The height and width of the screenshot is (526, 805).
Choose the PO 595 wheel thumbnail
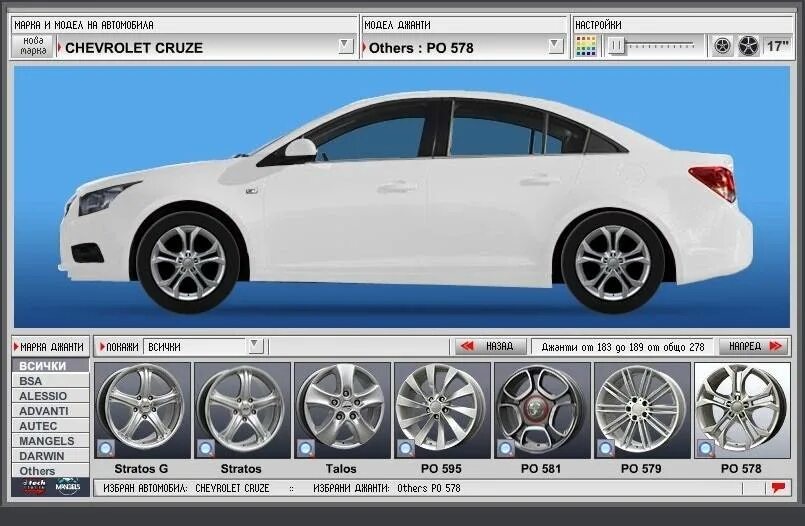pos(442,410)
